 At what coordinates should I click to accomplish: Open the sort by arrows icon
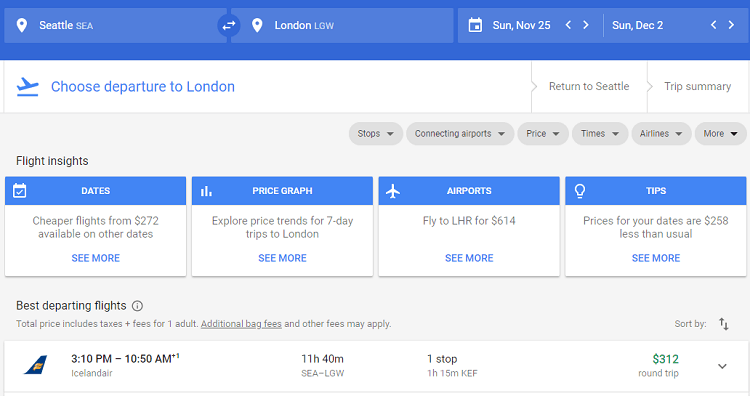724,324
